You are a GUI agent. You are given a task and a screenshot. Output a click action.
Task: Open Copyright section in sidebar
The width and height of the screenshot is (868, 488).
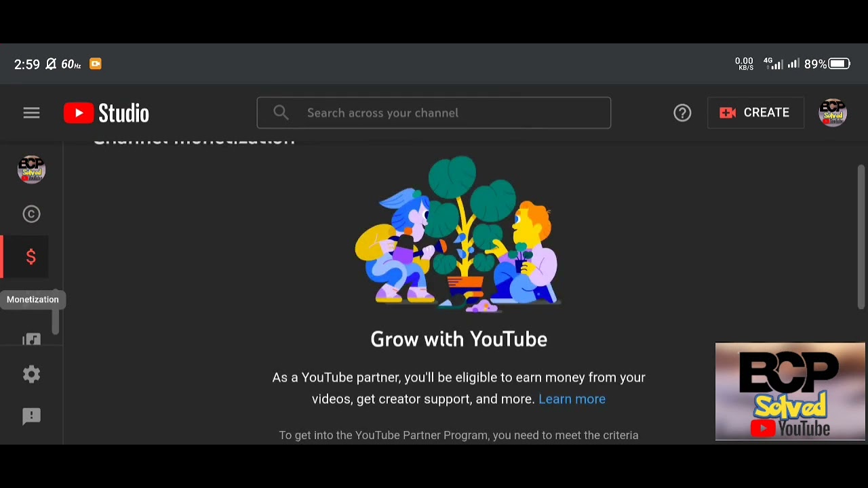(x=31, y=214)
